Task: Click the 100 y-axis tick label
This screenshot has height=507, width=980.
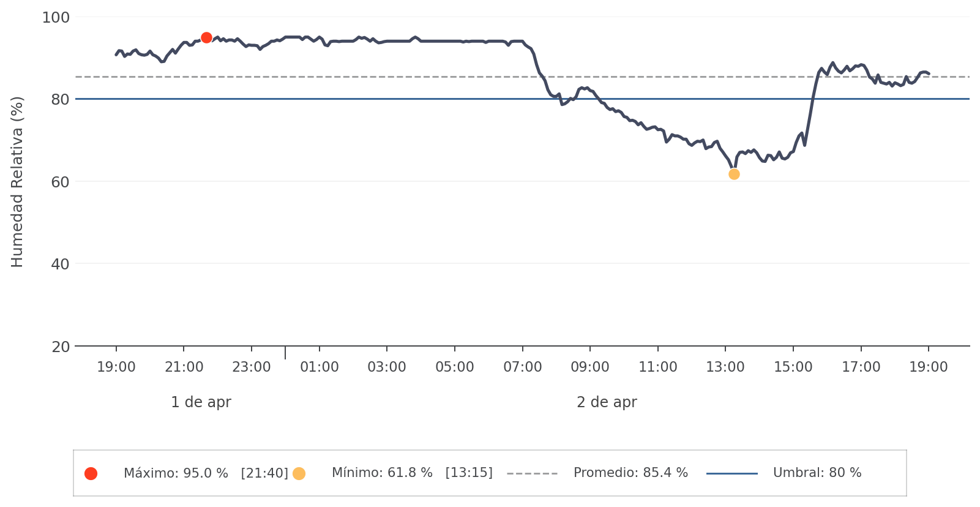Action: (56, 18)
